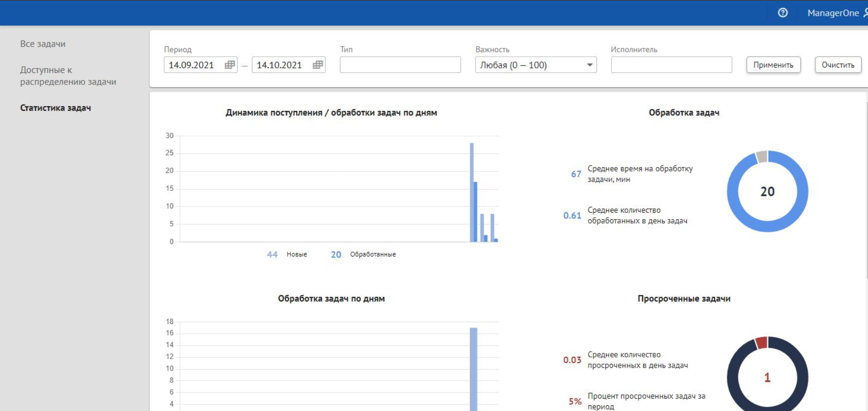This screenshot has height=411, width=868.
Task: Click the Очистить button
Action: point(838,65)
